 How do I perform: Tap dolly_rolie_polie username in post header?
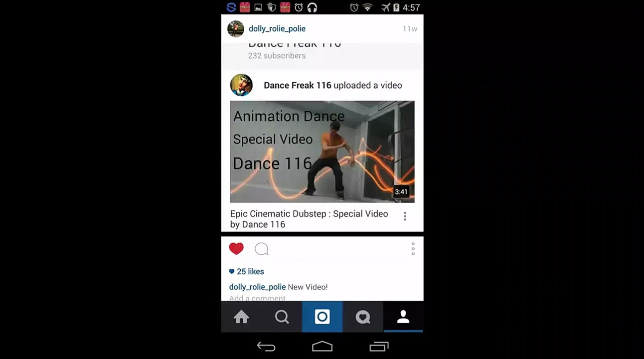[277, 29]
